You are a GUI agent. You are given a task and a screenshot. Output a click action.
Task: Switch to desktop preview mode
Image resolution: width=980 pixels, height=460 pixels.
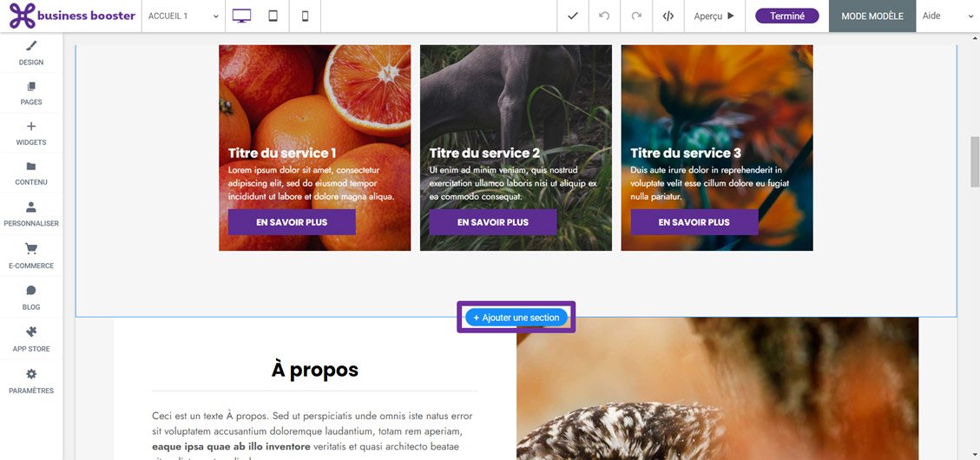pyautogui.click(x=241, y=16)
